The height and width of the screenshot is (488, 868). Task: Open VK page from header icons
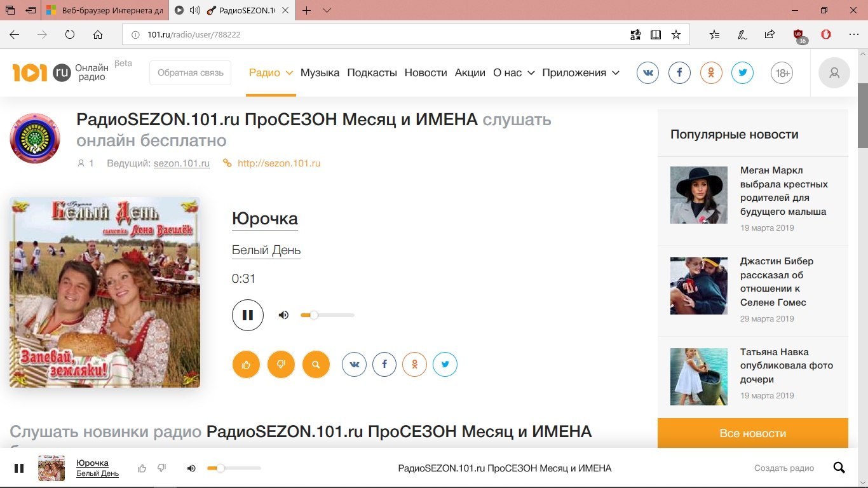[x=648, y=73]
